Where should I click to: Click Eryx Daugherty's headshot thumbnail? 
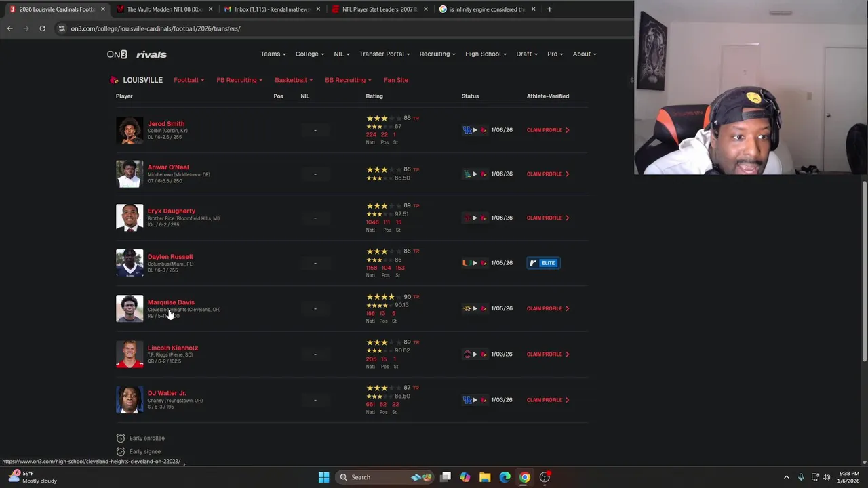tap(130, 218)
